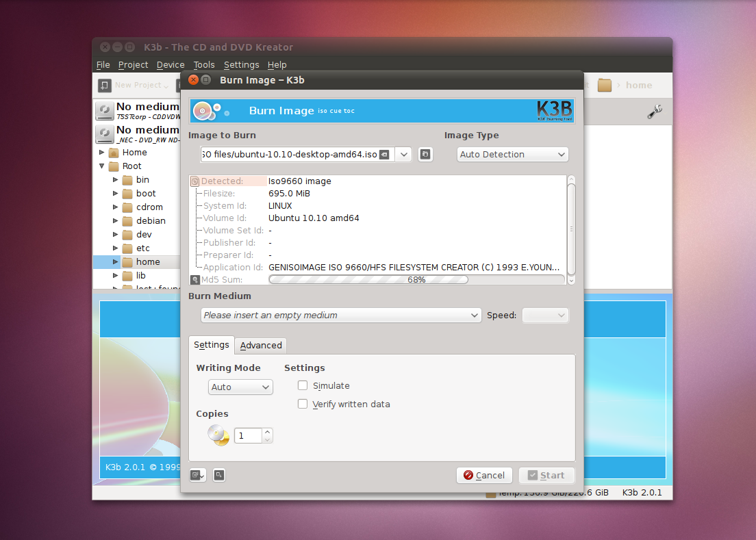This screenshot has width=756, height=540.
Task: Expand the cdrom folder arrow
Action: pos(115,207)
